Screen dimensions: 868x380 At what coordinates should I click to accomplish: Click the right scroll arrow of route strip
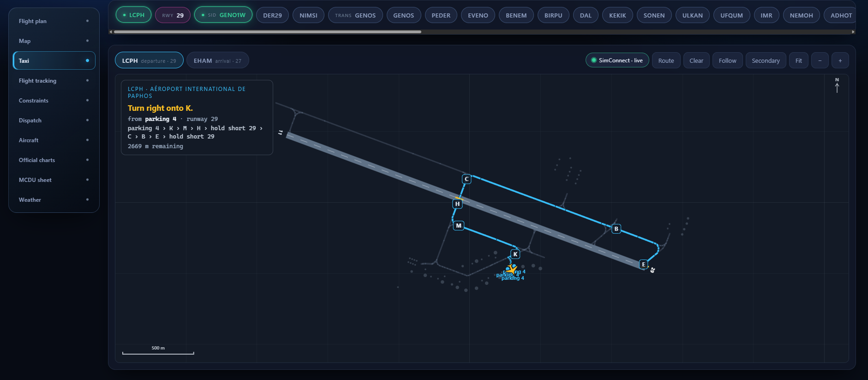(x=853, y=32)
